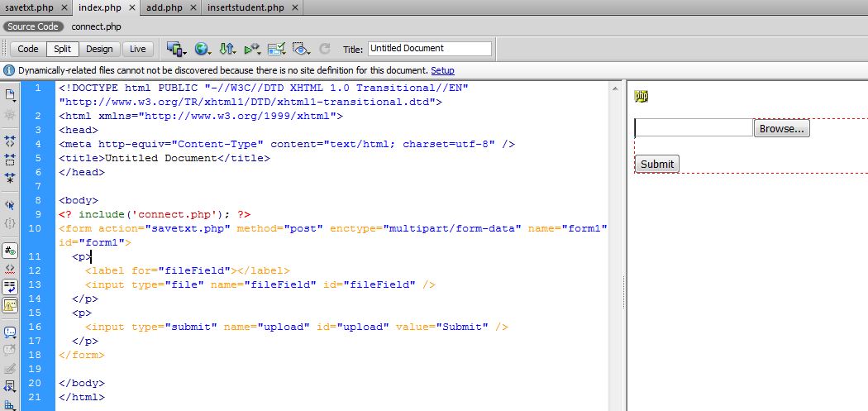Switch to Split view
Screen dimensions: 868x411
click(63, 49)
